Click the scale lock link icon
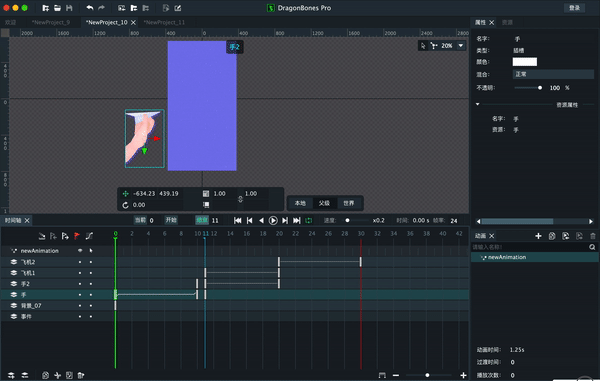Image resolution: width=600 pixels, height=381 pixels. click(240, 199)
